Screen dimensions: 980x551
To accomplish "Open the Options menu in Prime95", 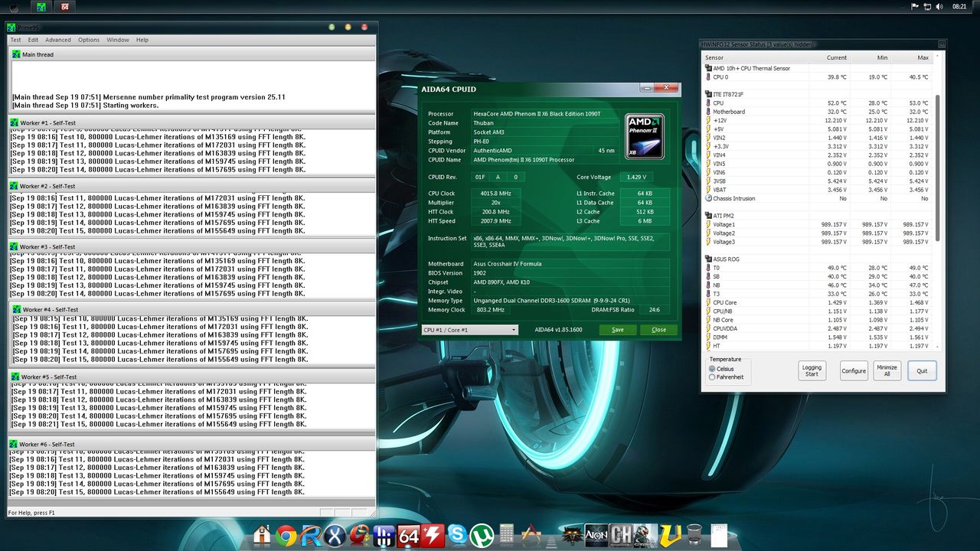I will point(88,40).
